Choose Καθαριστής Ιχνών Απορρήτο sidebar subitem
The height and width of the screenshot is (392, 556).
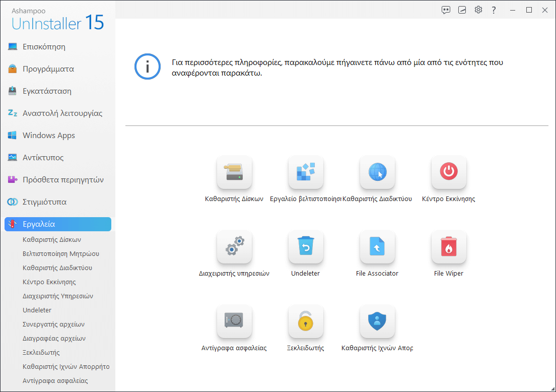[x=66, y=366]
